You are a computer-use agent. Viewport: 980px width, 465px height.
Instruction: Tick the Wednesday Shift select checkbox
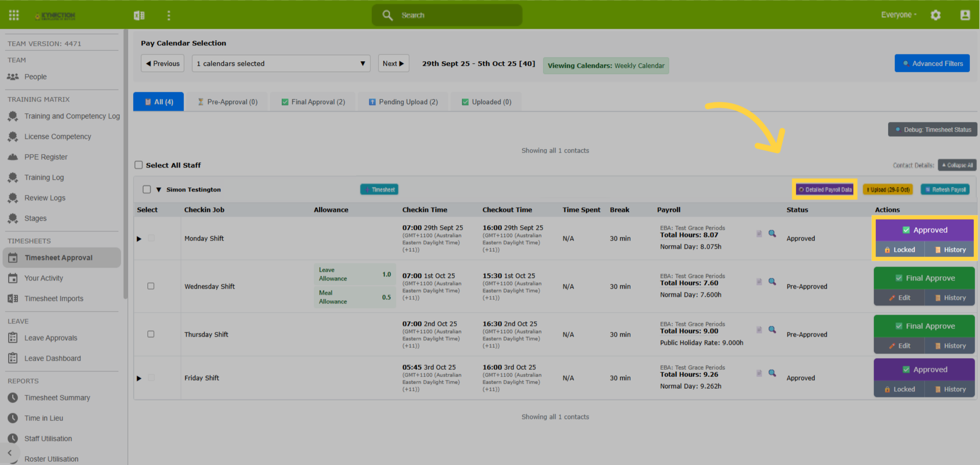[x=151, y=286]
